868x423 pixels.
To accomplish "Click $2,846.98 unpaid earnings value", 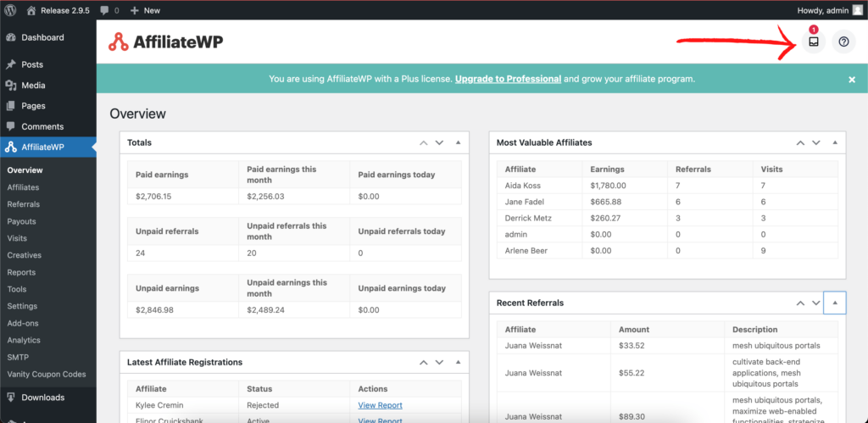I will pyautogui.click(x=154, y=310).
